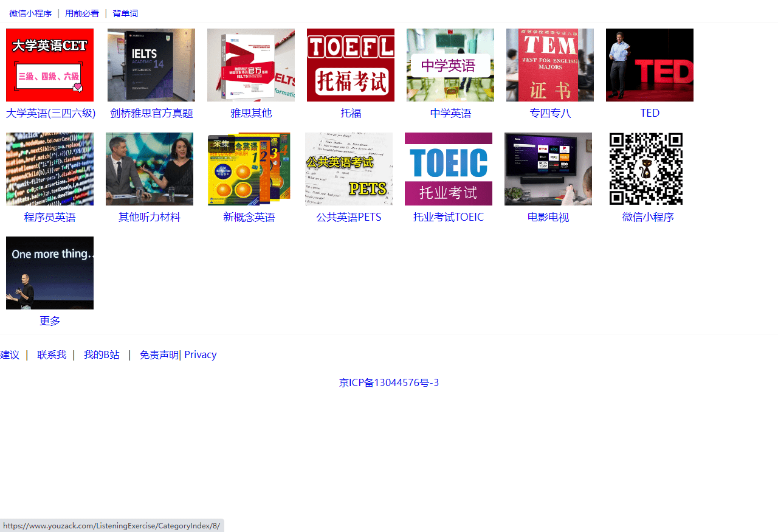778x532 pixels.
Task: Open the programmer code screenshot image
Action: click(50, 169)
